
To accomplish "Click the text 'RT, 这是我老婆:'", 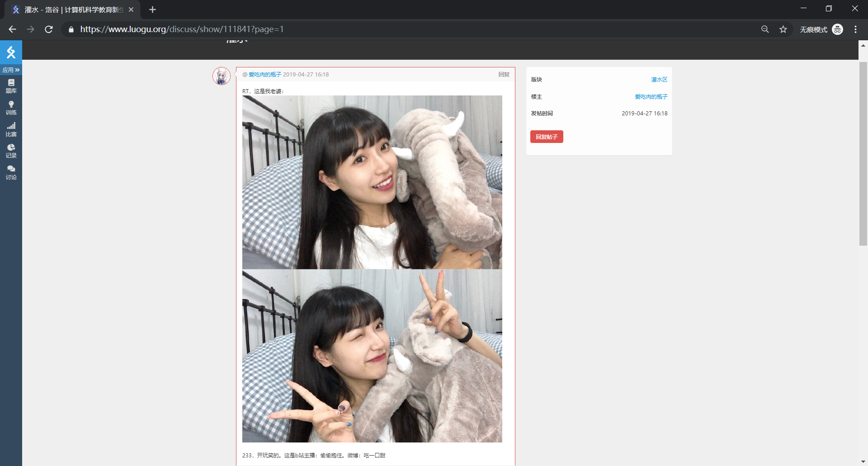I will [263, 91].
